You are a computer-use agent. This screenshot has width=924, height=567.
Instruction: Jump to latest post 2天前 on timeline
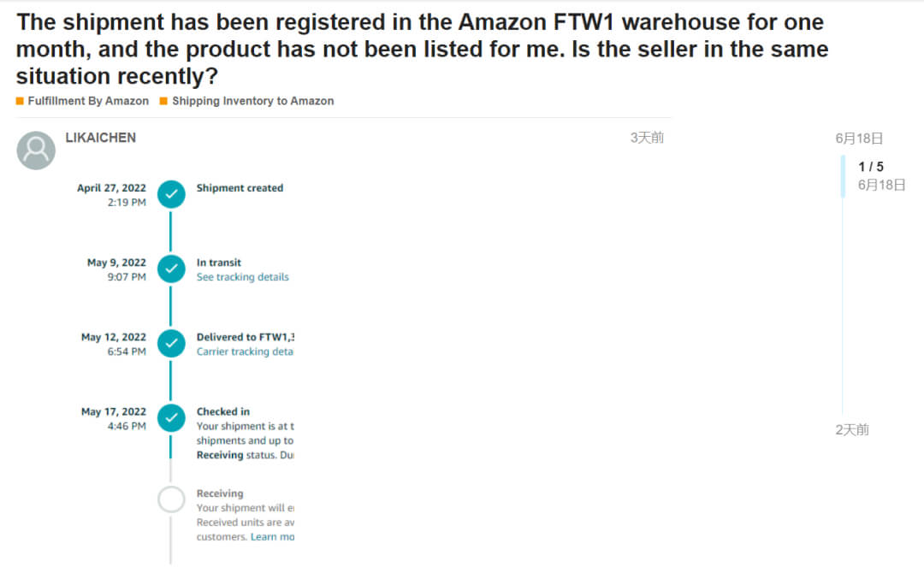click(x=852, y=430)
